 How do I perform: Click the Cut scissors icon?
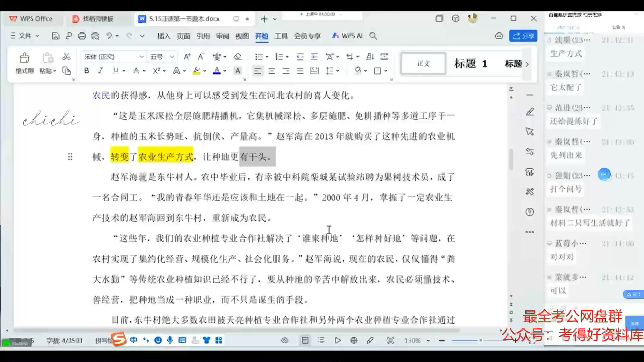click(66, 57)
